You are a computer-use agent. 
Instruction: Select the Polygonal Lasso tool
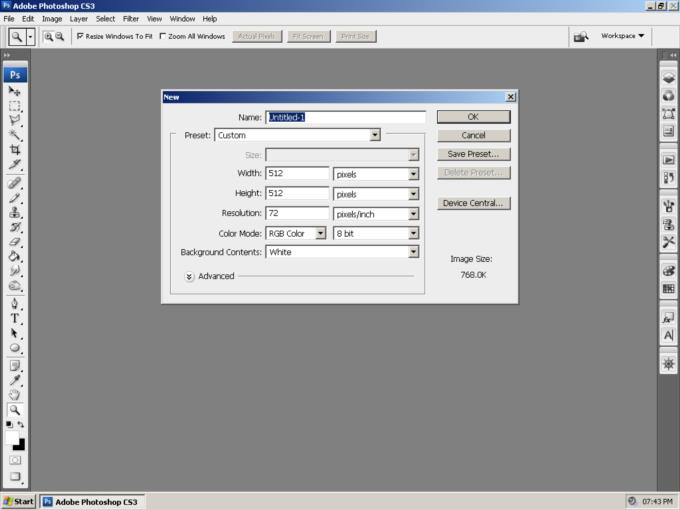pos(14,120)
